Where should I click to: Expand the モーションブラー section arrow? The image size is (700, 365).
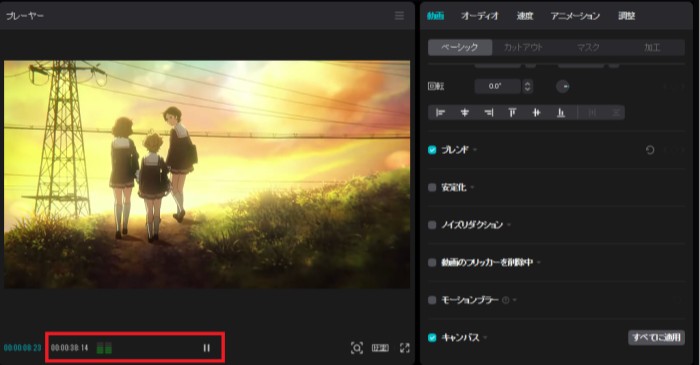[x=515, y=300]
